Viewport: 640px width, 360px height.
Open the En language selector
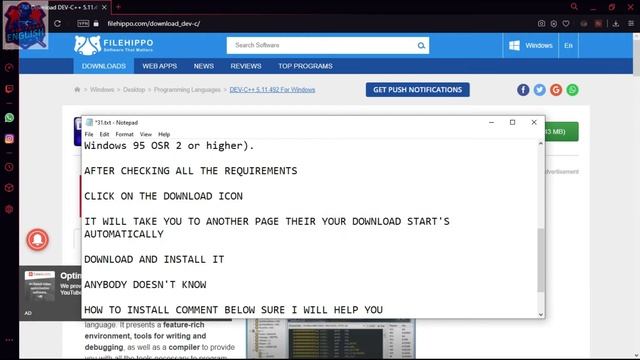[x=569, y=45]
